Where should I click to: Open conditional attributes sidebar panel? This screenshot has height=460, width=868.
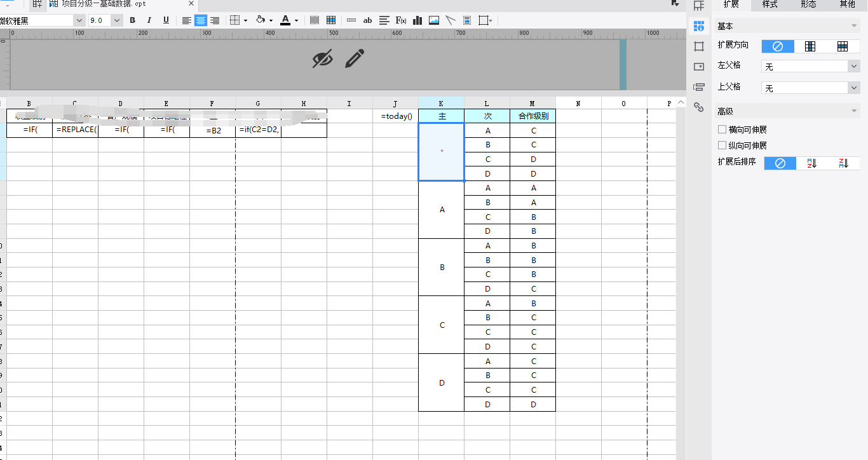(699, 86)
